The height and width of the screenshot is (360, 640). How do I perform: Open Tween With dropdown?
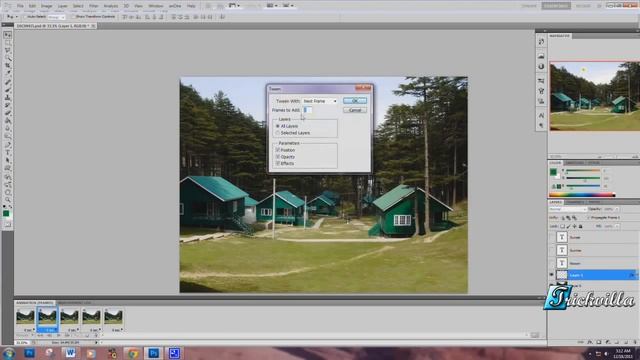click(x=320, y=101)
